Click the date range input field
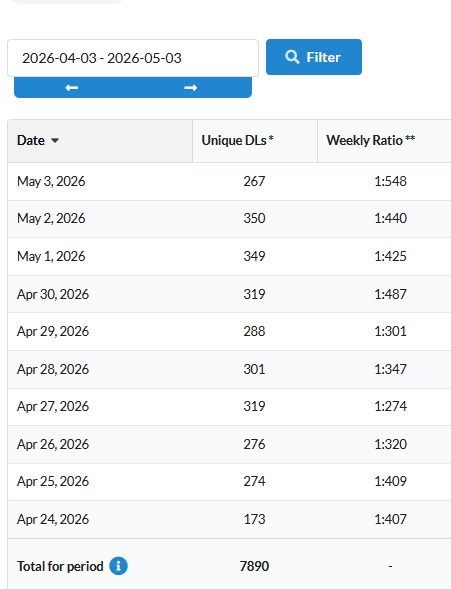 tap(133, 58)
